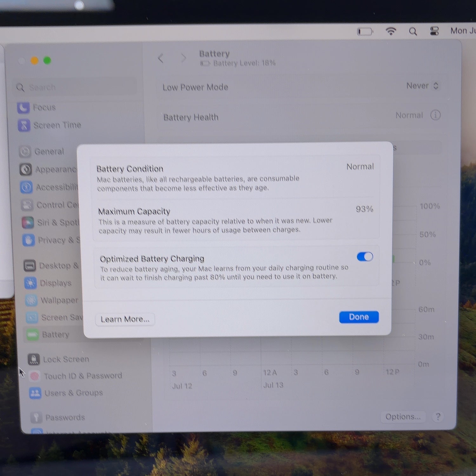Show Battery Health info icon
Viewport: 476px width, 476px height.
point(435,115)
